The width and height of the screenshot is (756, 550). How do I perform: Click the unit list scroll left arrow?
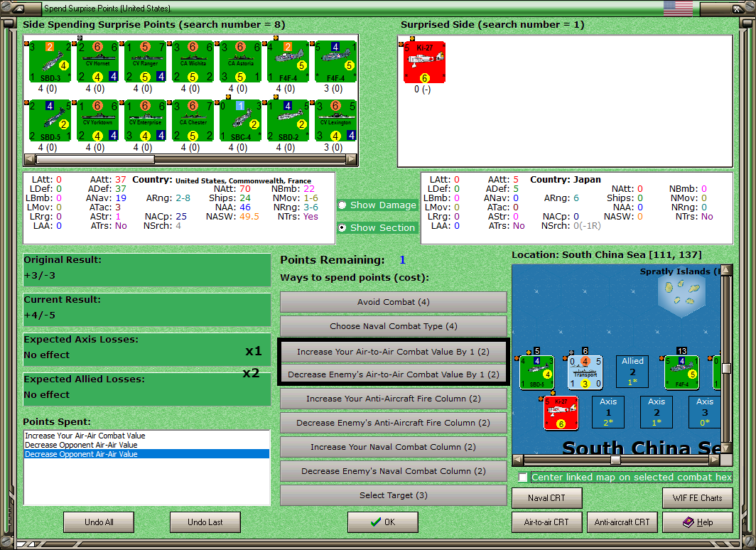[29, 159]
